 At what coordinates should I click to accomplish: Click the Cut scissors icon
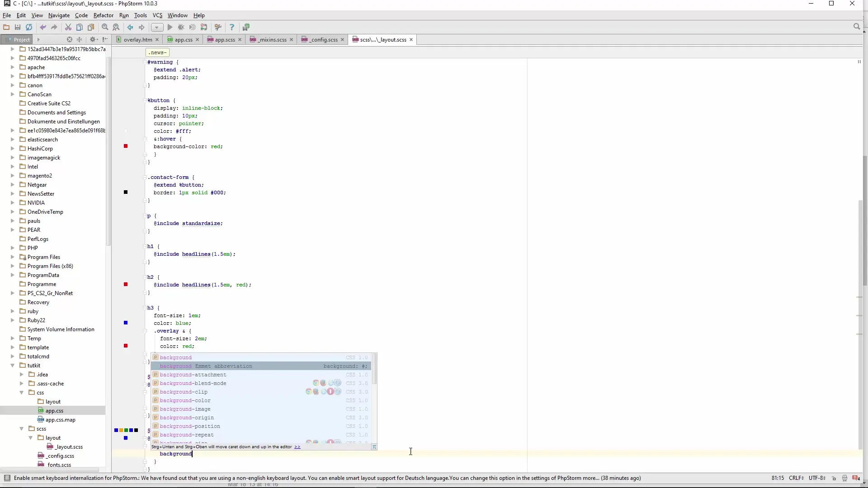[68, 27]
